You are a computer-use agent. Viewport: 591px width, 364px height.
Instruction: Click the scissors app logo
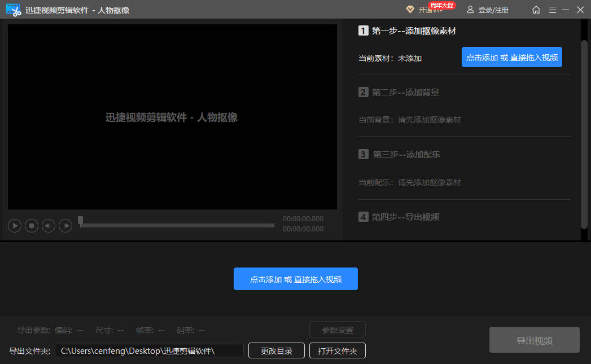[x=13, y=10]
